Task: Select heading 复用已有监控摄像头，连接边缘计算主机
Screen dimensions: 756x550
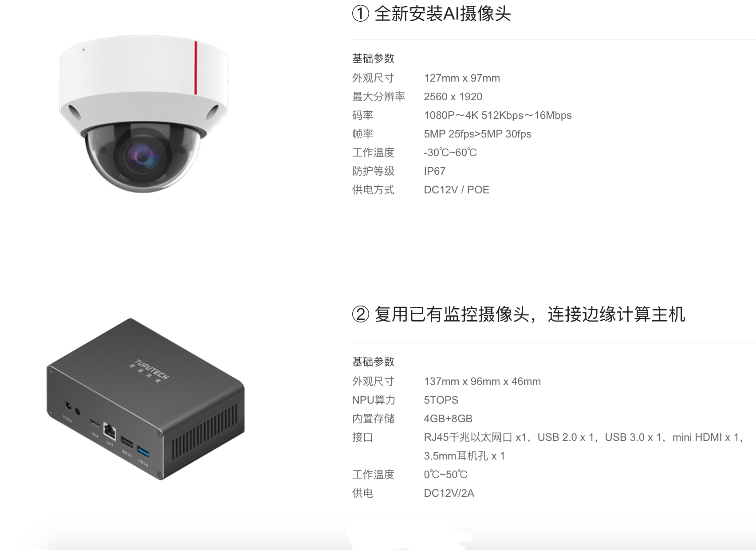Action: (x=530, y=314)
